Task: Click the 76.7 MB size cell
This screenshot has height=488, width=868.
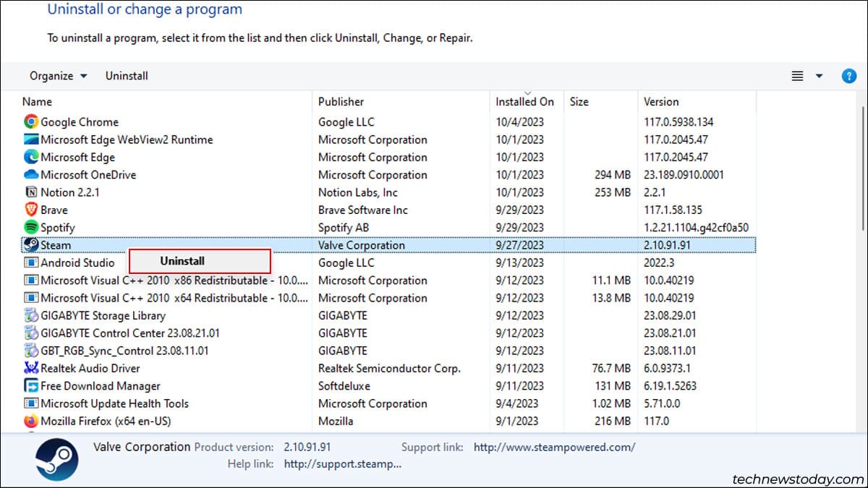Action: pos(611,369)
